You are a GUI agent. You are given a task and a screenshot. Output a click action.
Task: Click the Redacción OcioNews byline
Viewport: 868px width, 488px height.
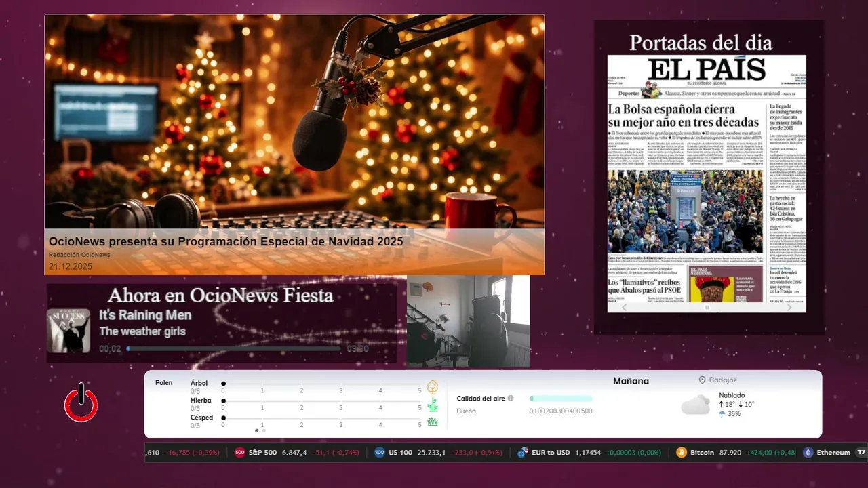tap(79, 255)
